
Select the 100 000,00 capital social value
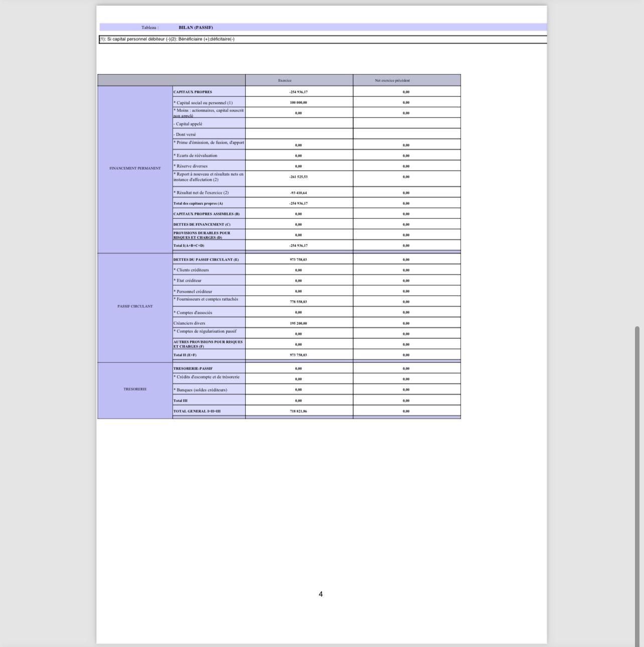(298, 102)
